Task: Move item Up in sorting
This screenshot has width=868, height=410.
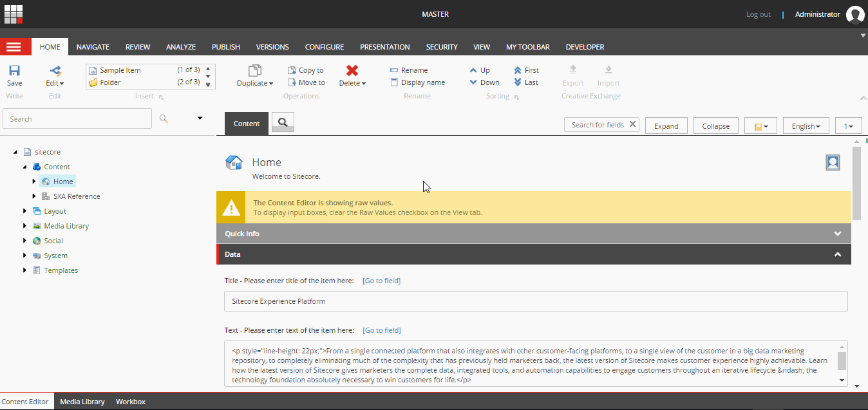Action: 480,70
